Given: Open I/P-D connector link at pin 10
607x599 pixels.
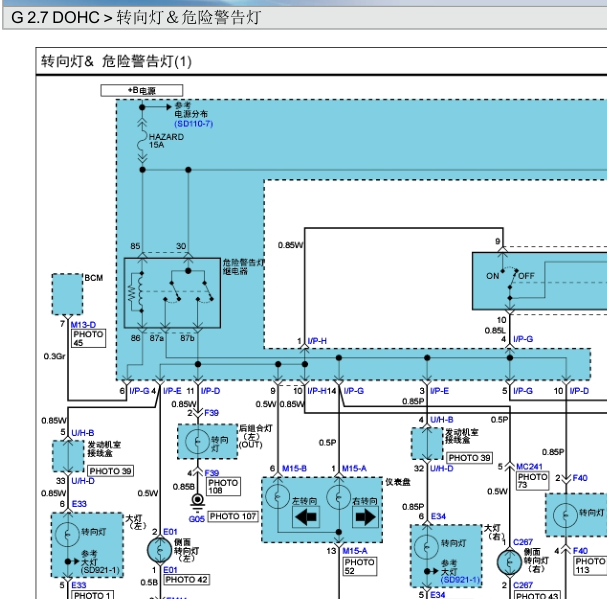Looking at the screenshot, I should (x=579, y=391).
